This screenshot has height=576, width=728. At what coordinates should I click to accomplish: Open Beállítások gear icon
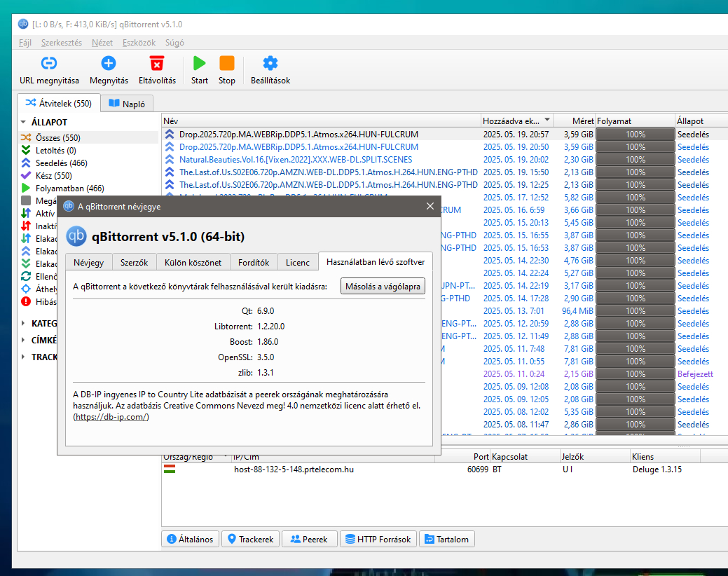point(270,63)
